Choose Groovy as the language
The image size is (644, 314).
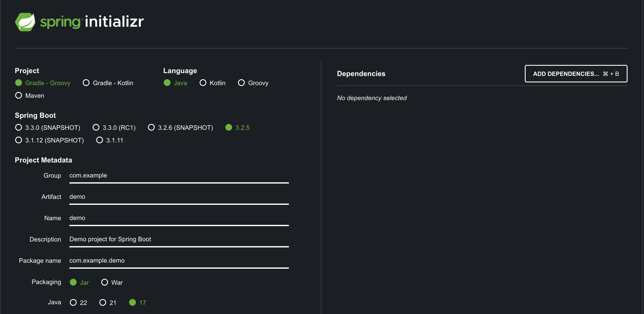241,83
